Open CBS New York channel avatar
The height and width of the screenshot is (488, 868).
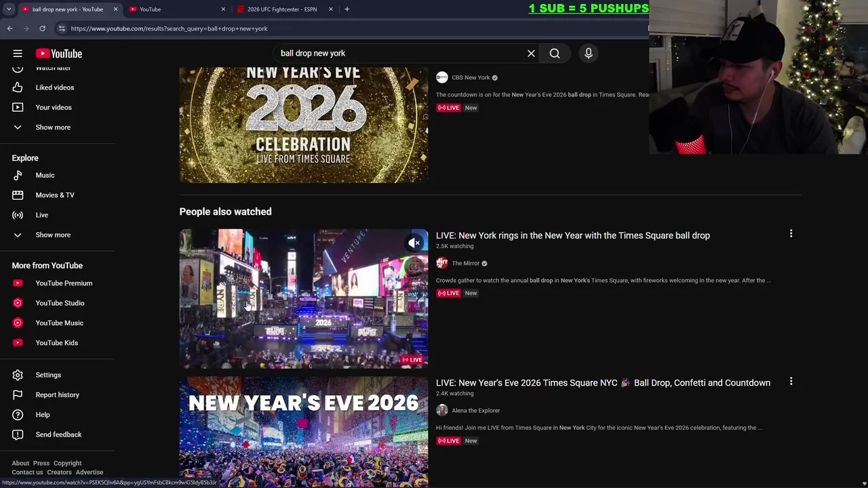(x=442, y=77)
